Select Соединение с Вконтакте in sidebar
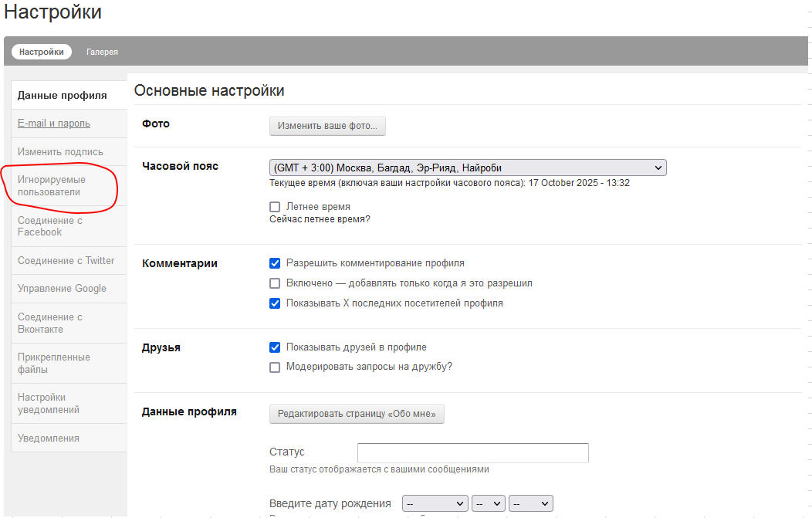Viewport: 812px width, 518px height. (x=50, y=323)
